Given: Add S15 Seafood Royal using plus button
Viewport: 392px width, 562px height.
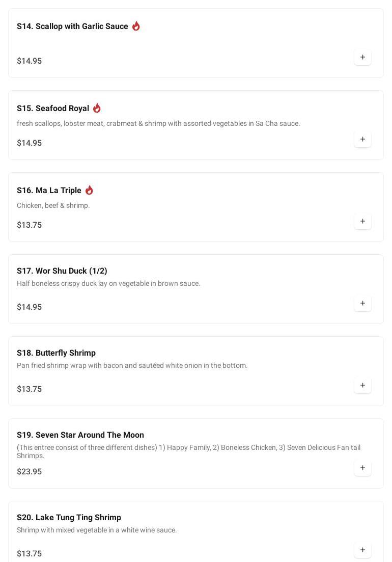Looking at the screenshot, I should click(362, 139).
